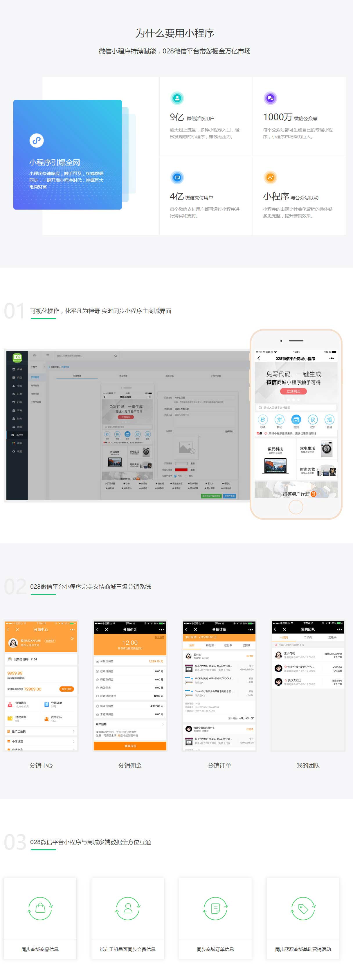Tap the 精英用户计划 banner in phone
353x980 pixels.
[x=296, y=490]
